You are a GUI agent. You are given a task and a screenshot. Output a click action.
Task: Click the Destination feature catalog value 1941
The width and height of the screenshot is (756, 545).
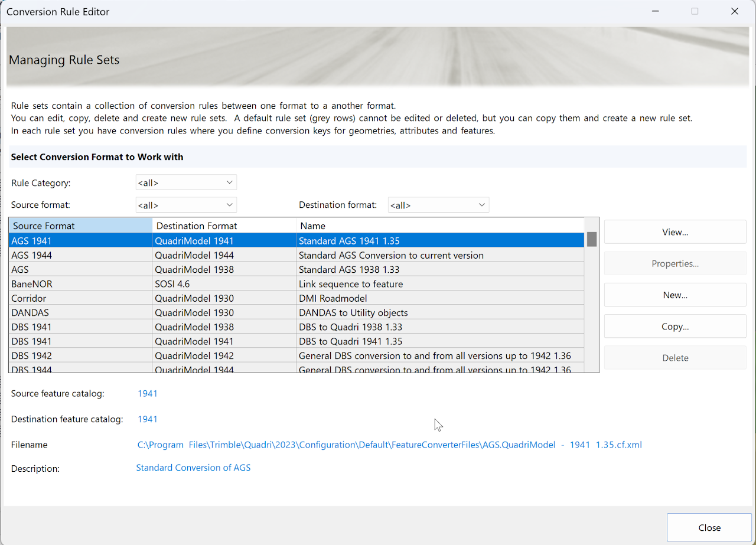click(148, 419)
